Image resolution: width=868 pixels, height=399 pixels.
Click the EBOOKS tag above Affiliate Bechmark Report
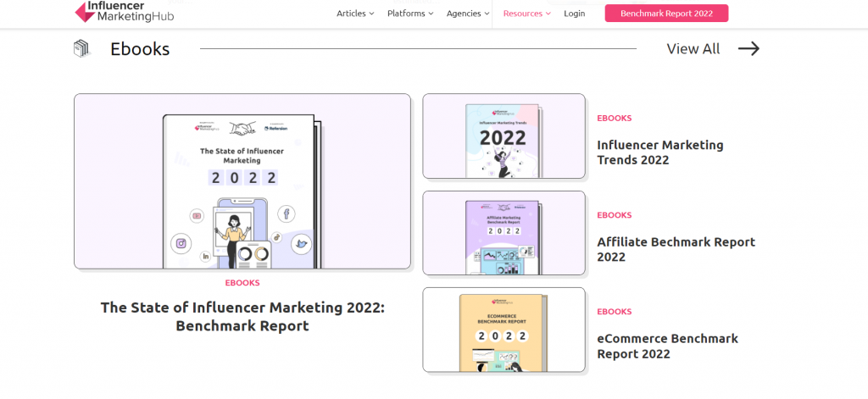click(x=614, y=214)
